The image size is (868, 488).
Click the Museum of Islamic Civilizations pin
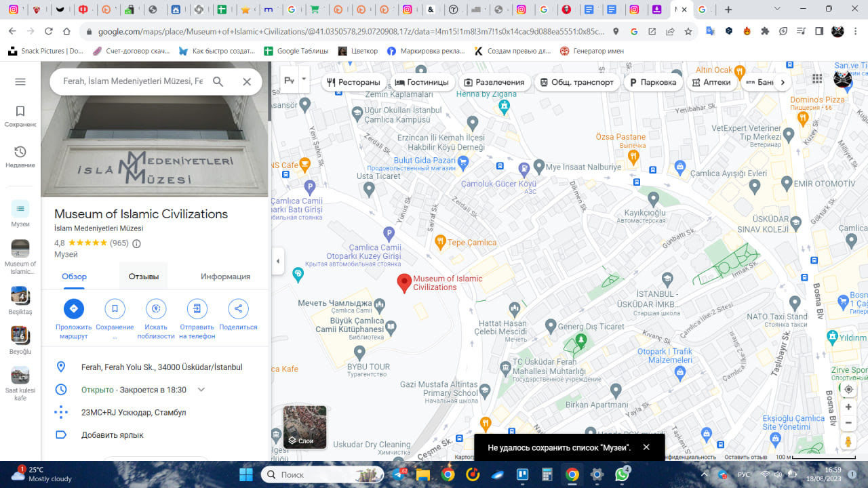[404, 283]
